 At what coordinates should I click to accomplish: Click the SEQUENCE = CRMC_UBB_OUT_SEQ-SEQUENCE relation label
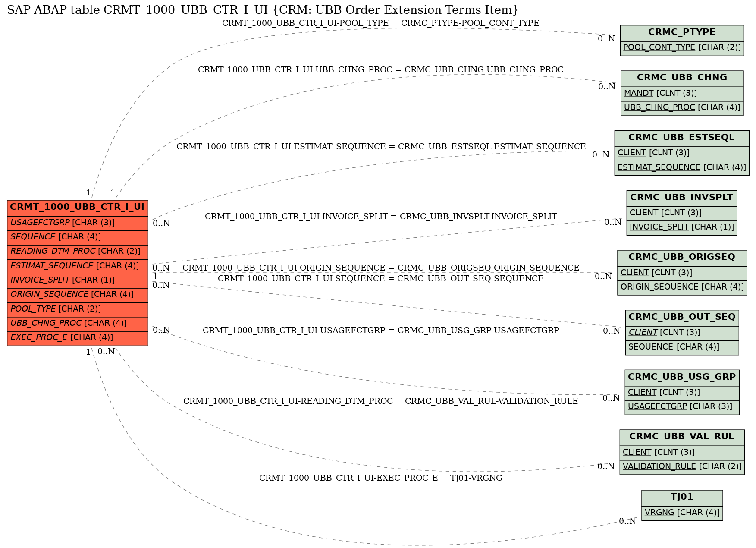pyautogui.click(x=380, y=279)
